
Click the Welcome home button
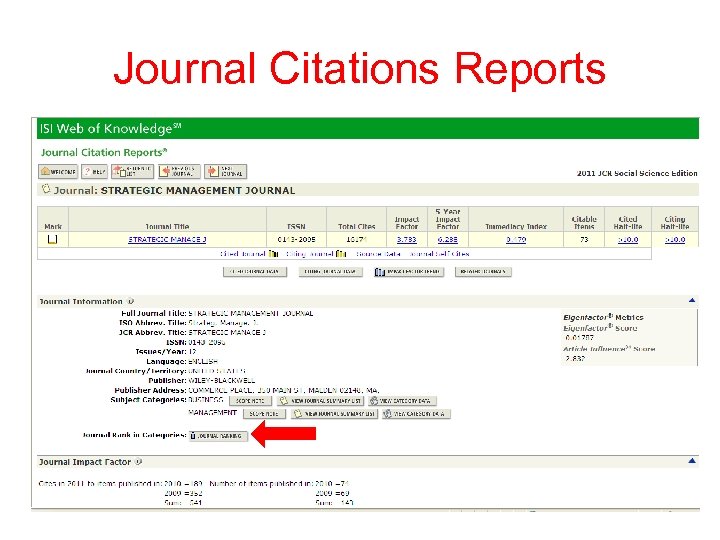[x=58, y=172]
